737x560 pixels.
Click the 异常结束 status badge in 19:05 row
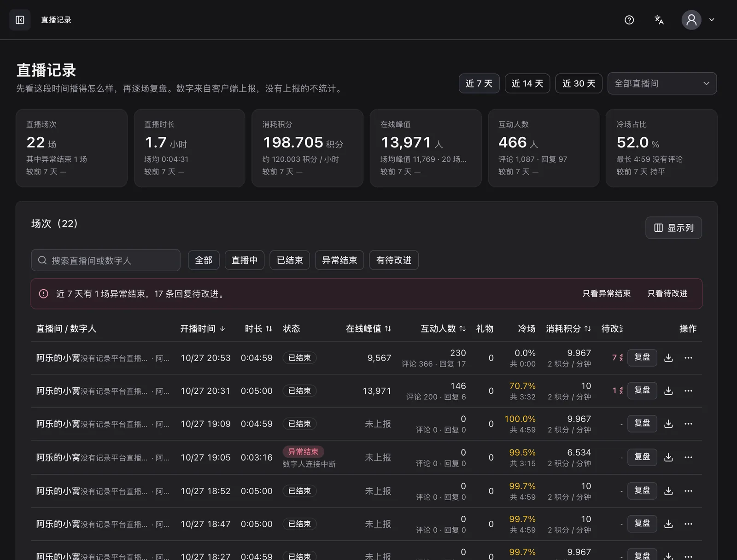pos(304,452)
